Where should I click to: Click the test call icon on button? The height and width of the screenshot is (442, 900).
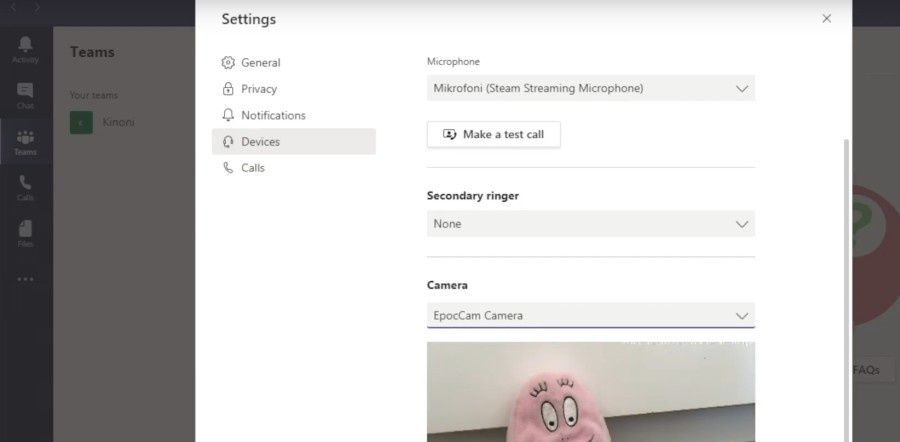pyautogui.click(x=449, y=134)
